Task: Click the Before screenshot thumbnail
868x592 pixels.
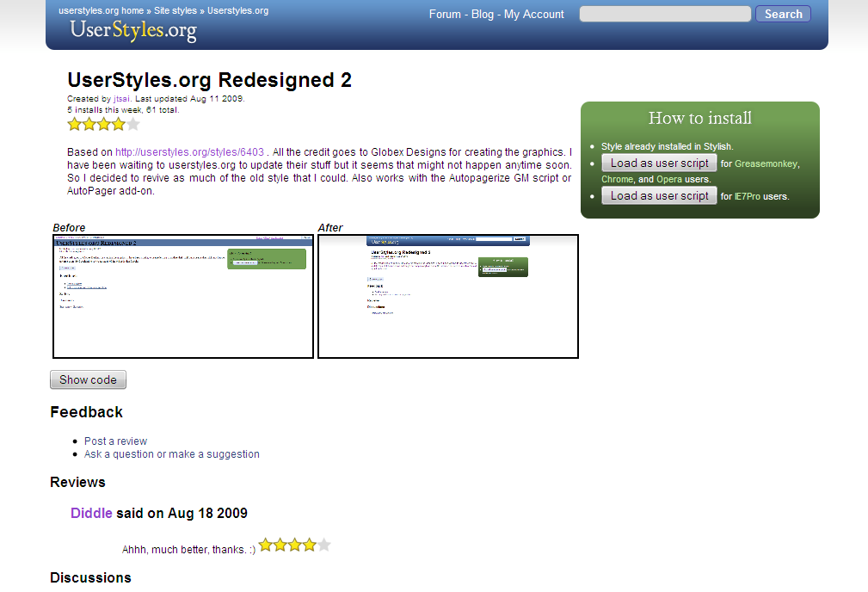Action: [182, 296]
